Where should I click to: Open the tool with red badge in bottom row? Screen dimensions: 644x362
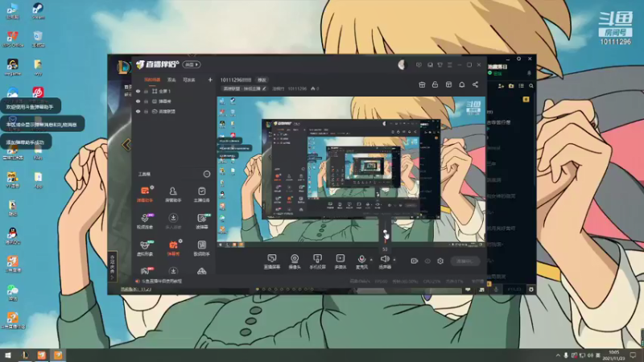145,271
